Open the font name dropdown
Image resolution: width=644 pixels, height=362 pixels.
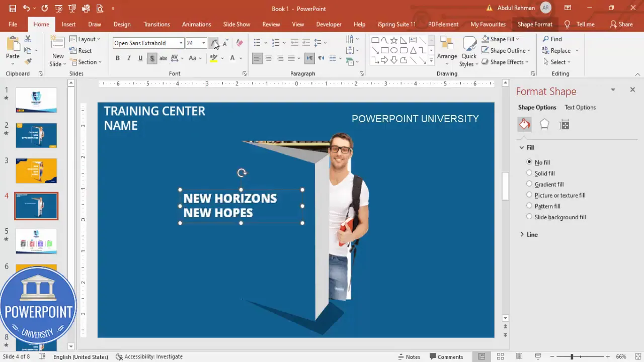pyautogui.click(x=181, y=43)
